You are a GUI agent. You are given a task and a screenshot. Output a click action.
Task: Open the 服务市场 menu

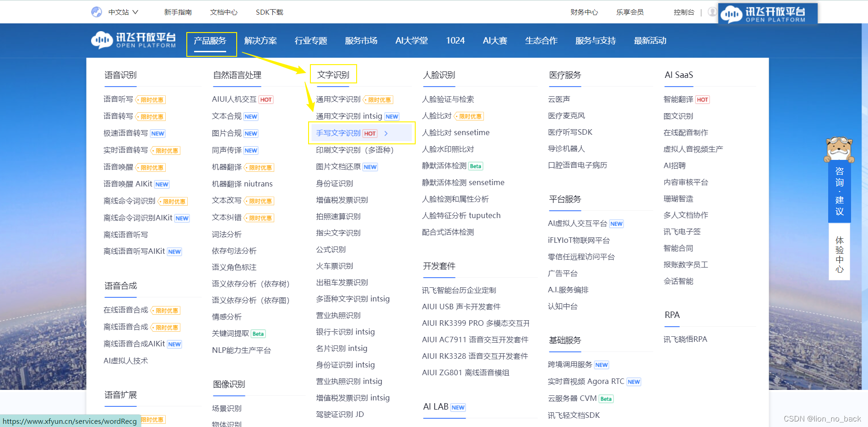pos(361,40)
